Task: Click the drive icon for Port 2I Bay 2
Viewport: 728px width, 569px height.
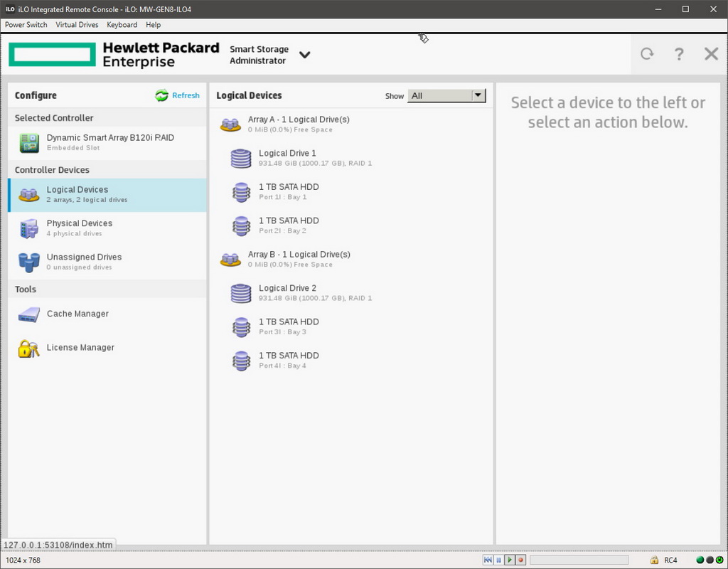Action: pyautogui.click(x=241, y=226)
